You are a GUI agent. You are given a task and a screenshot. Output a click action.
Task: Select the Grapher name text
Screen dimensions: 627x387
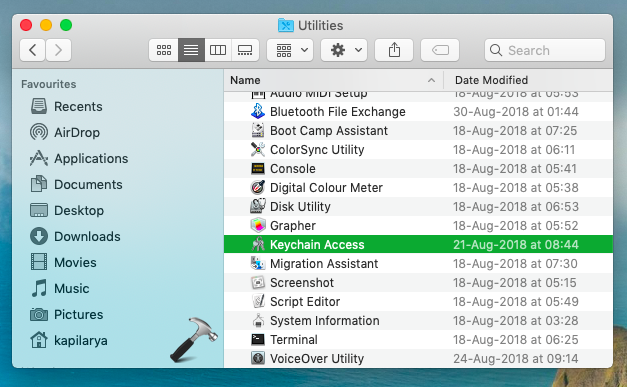293,225
